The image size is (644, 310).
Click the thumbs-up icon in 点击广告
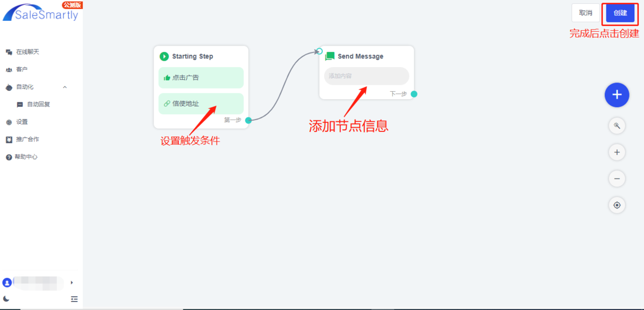click(x=167, y=78)
